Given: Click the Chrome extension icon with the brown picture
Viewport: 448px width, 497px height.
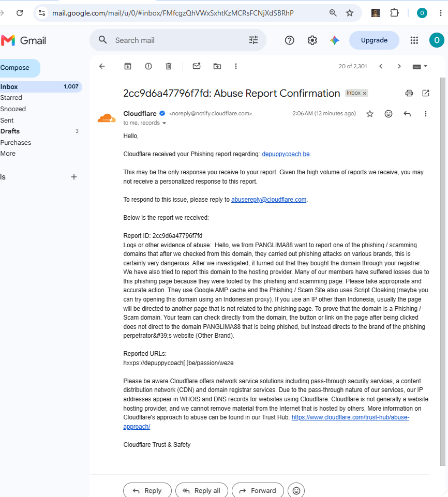Looking at the screenshot, I should [376, 13].
